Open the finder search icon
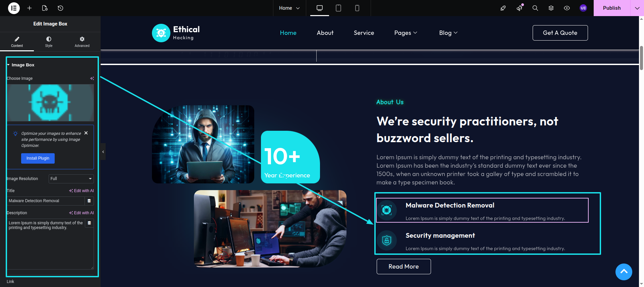This screenshot has height=287, width=644. [535, 8]
